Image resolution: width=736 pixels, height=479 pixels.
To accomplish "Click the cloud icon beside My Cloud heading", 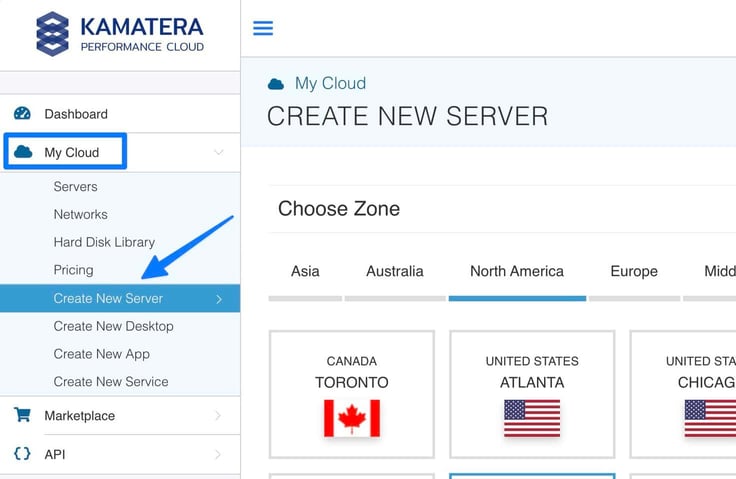I will click(x=276, y=84).
